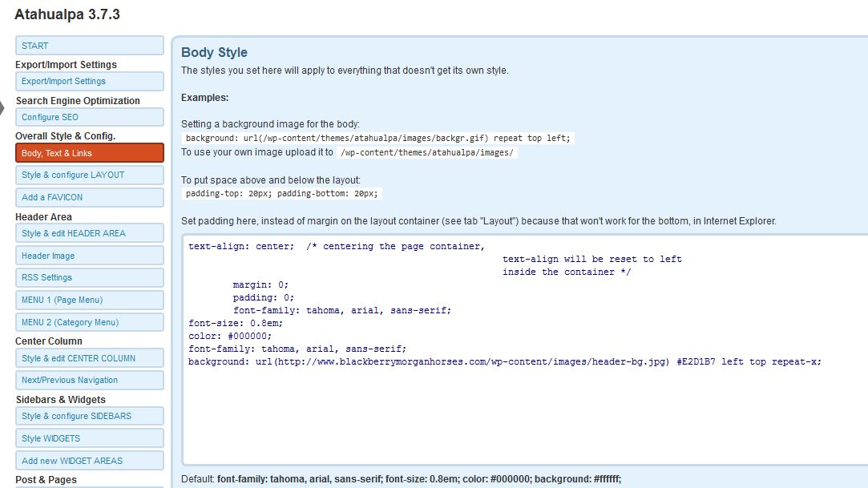868x488 pixels.
Task: Open the Add a FAVICON tab
Action: pyautogui.click(x=90, y=197)
